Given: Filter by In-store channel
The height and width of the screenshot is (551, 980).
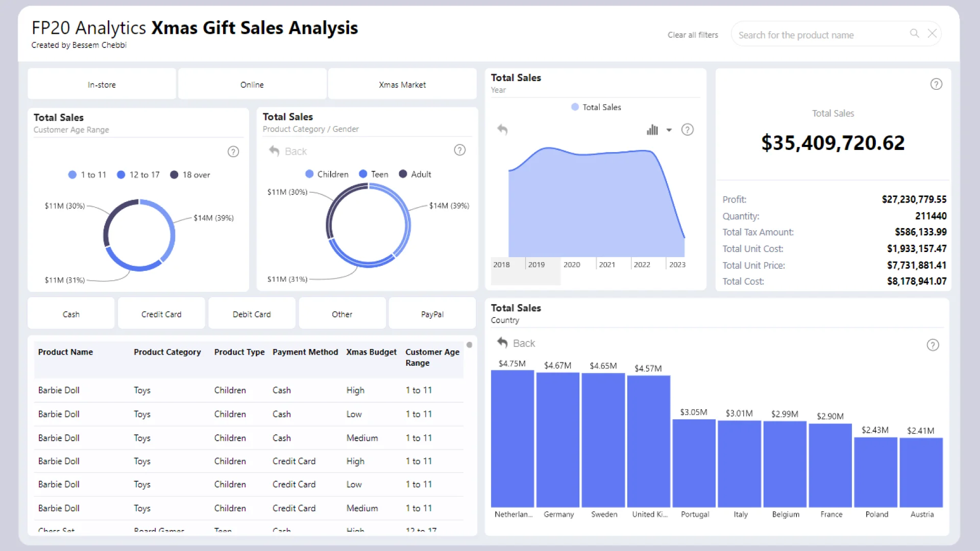Looking at the screenshot, I should pyautogui.click(x=102, y=84).
